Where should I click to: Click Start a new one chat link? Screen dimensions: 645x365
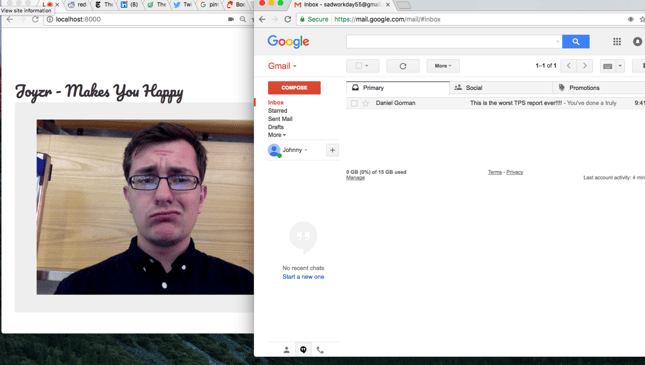[x=303, y=277]
